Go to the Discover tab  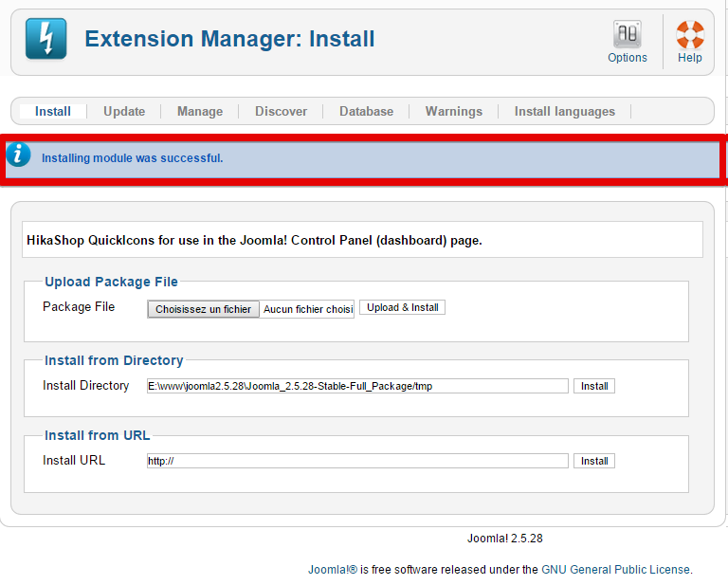tap(281, 112)
